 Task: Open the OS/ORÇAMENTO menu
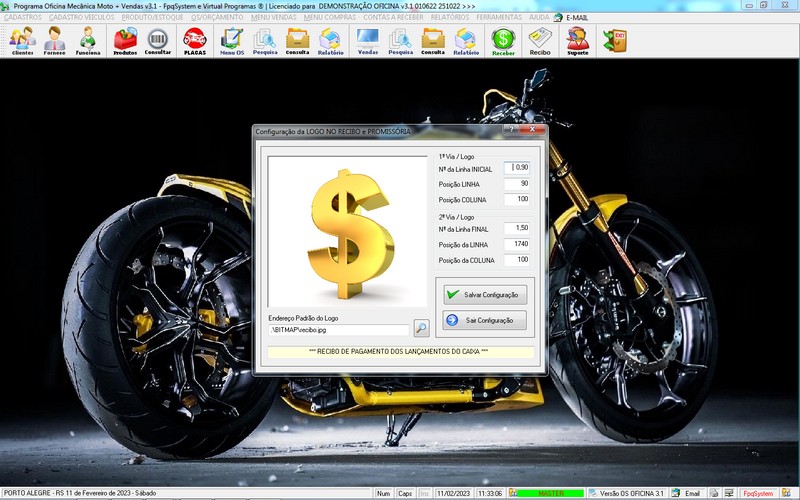[x=217, y=17]
